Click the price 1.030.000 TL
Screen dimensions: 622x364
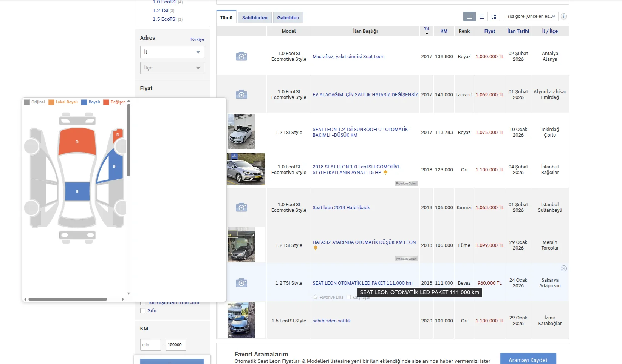click(x=490, y=57)
